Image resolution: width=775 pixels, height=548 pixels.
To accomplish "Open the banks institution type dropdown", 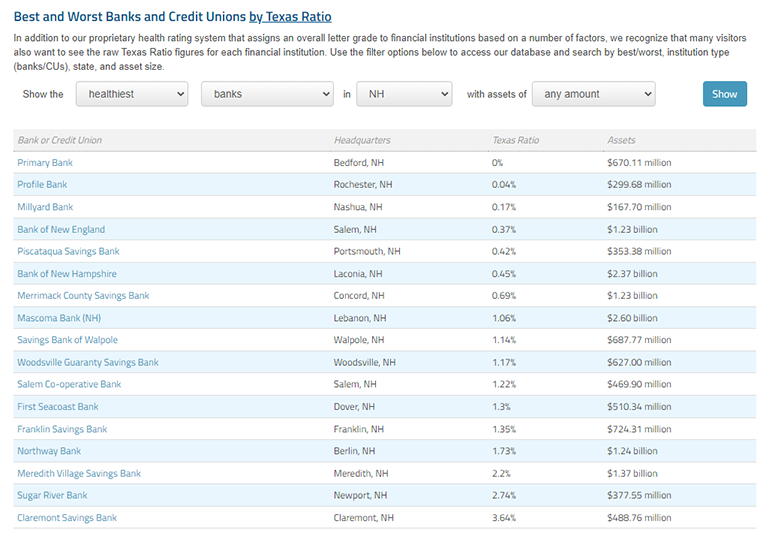I will (267, 94).
